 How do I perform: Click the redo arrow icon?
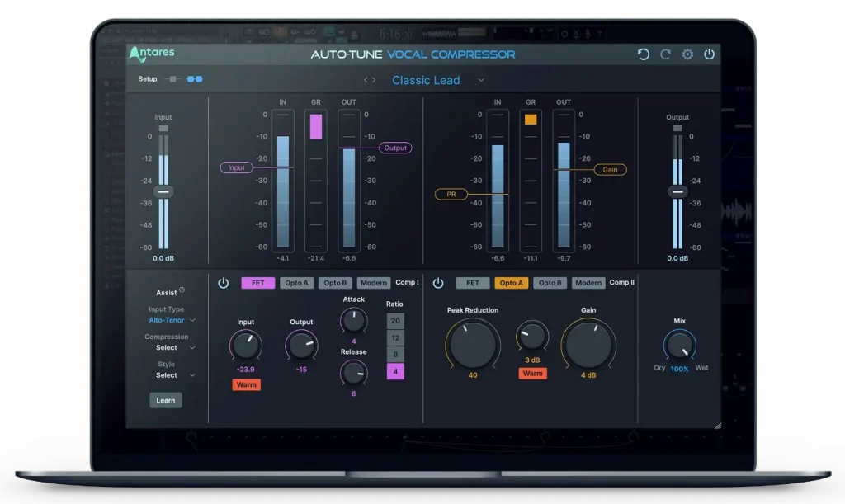point(665,54)
